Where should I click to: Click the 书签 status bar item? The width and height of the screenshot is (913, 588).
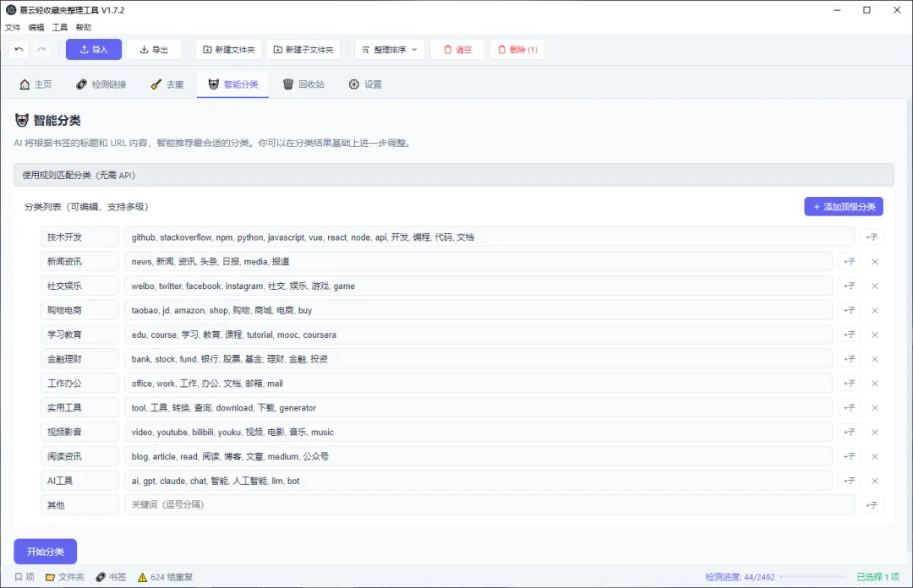pyautogui.click(x=112, y=577)
